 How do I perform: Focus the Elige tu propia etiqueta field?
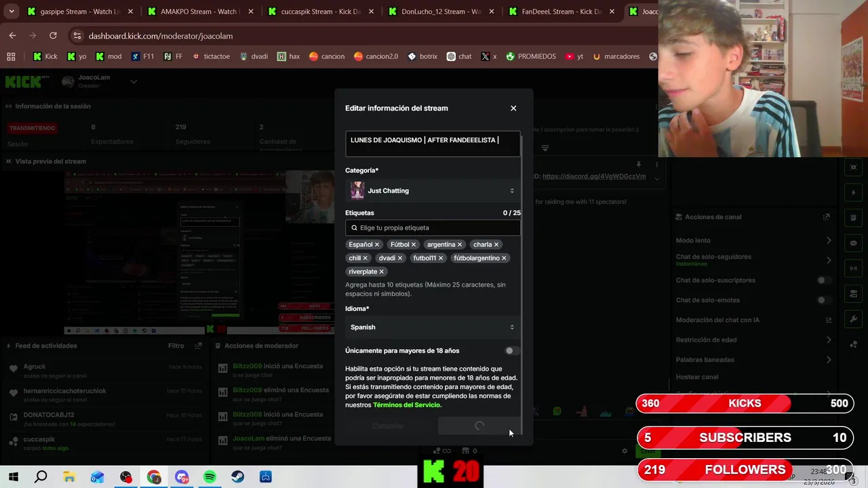(x=433, y=228)
